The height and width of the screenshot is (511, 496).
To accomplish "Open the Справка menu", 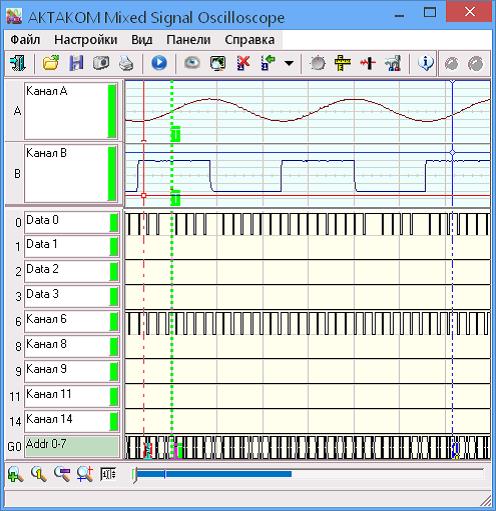I will (250, 40).
